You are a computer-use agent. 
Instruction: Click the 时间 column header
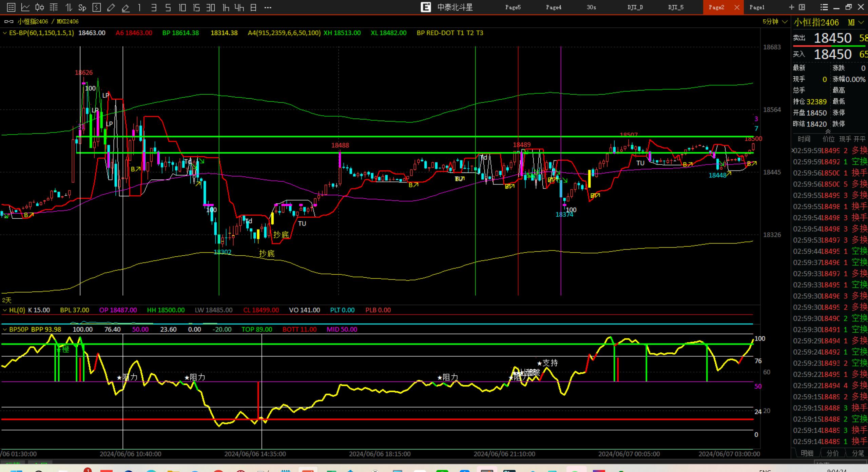[x=804, y=139]
